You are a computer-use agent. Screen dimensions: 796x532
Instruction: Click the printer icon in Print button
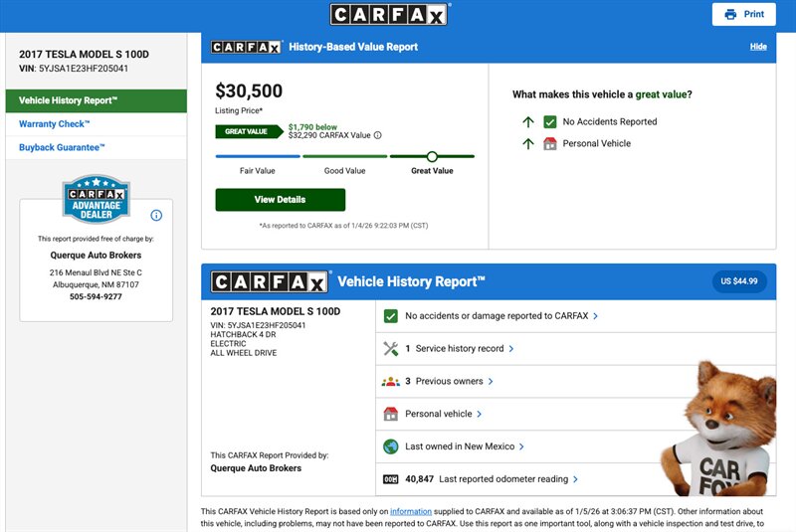coord(730,14)
